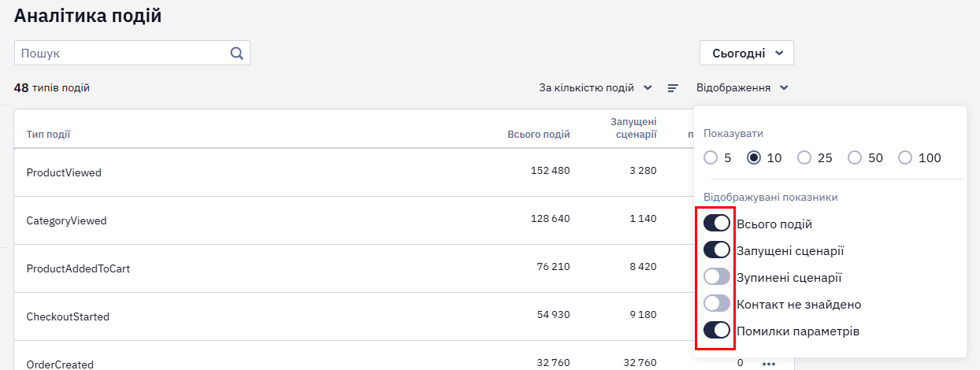
Task: Click the 76 210 total events value
Action: click(x=553, y=267)
